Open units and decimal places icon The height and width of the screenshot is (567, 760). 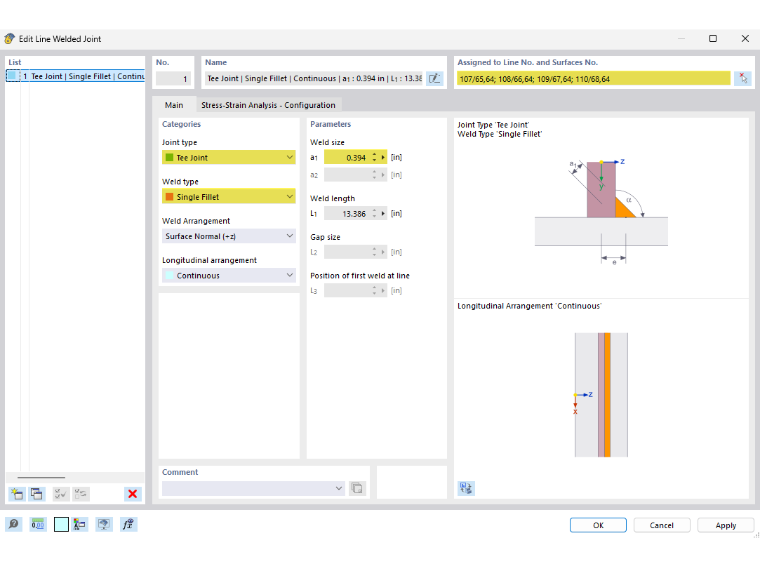(38, 524)
